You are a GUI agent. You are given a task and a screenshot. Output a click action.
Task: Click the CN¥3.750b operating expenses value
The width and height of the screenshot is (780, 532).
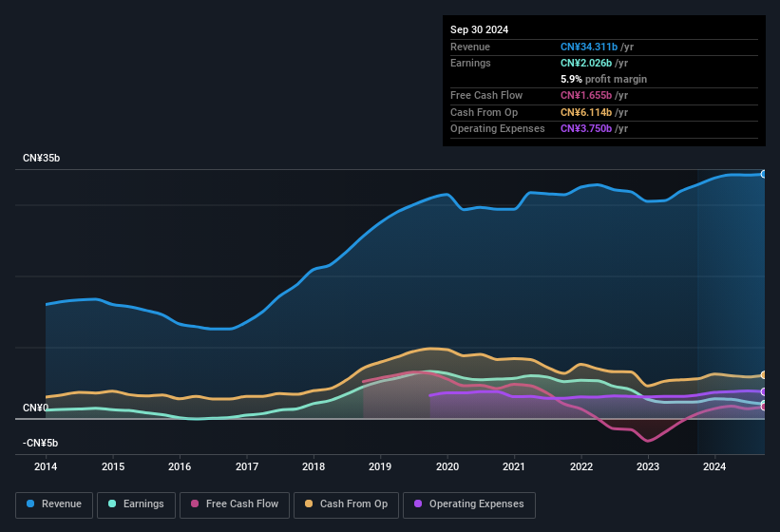point(586,128)
